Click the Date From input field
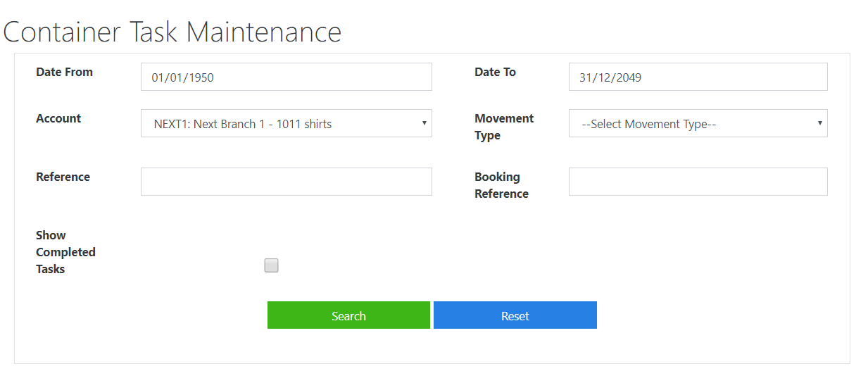868x371 pixels. pos(286,77)
